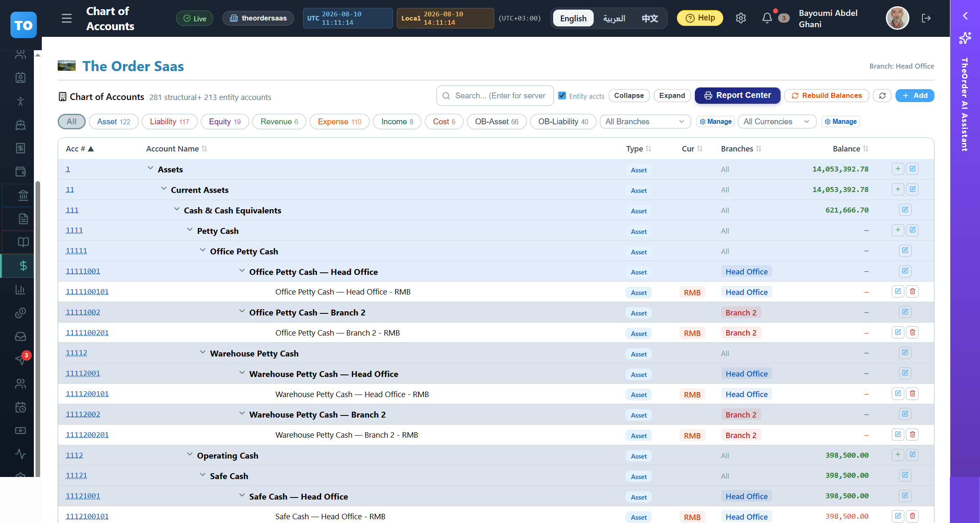Open the All Branches dropdown
The width and height of the screenshot is (980, 523).
tap(645, 121)
